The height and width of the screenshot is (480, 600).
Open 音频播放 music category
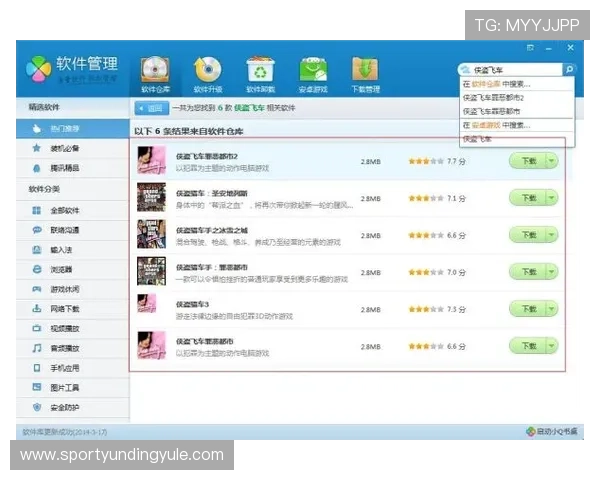(73, 348)
